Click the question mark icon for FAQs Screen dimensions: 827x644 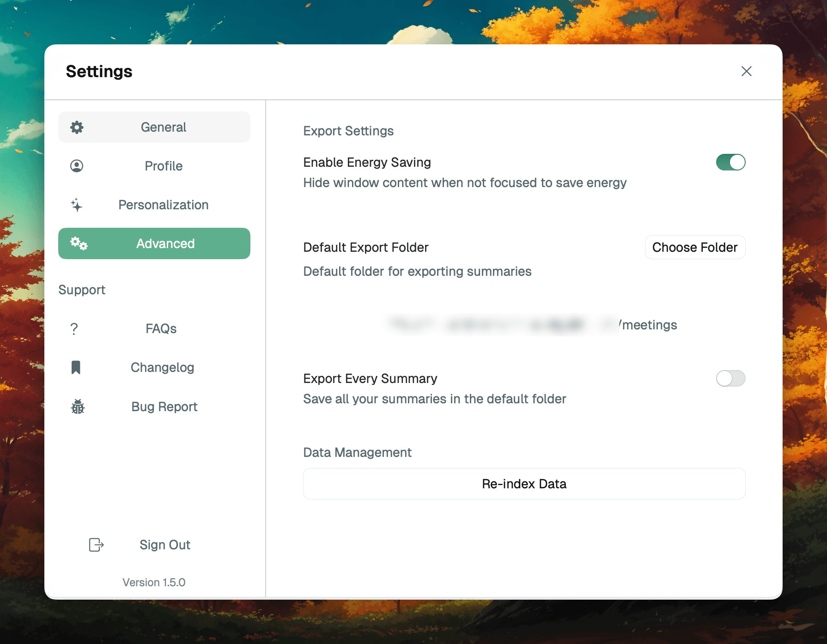(x=74, y=328)
